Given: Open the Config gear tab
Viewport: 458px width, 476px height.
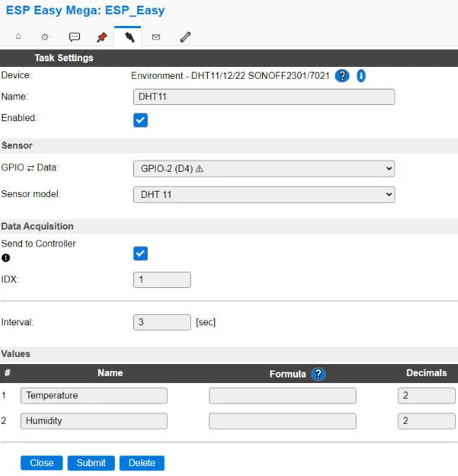Looking at the screenshot, I should [x=45, y=37].
